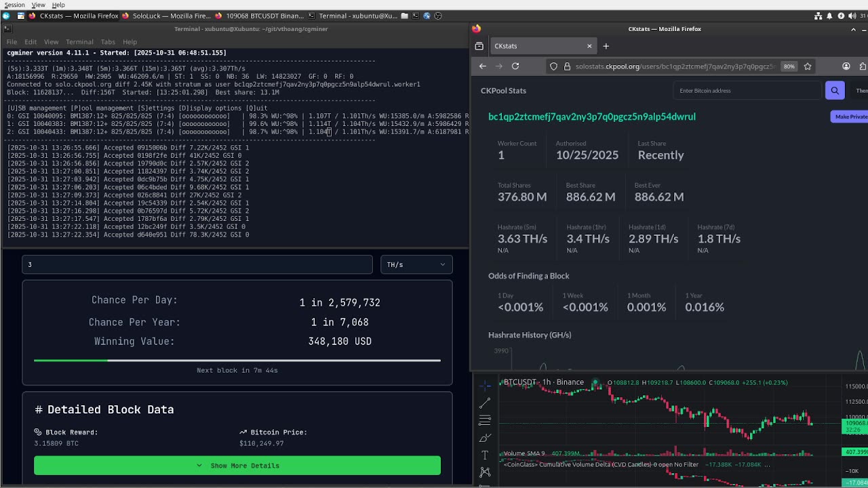Switch to SoloLuck Firefox taskbar window
This screenshot has width=868, height=488.
tap(167, 16)
